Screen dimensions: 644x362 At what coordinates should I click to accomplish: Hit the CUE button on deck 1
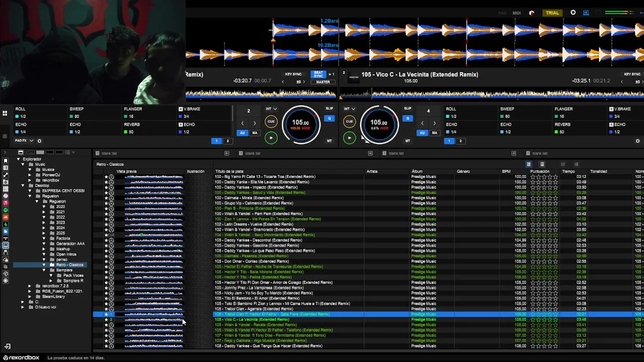(271, 121)
